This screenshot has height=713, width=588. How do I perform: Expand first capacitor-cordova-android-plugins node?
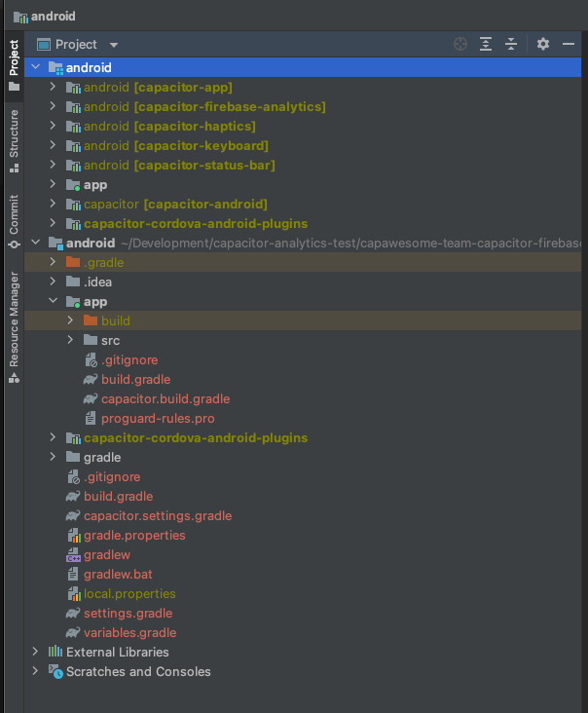[x=53, y=223]
